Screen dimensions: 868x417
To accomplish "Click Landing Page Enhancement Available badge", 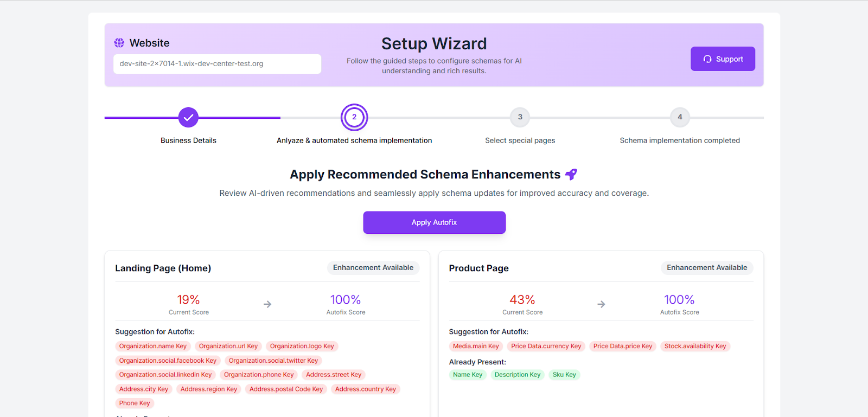I will 373,268.
